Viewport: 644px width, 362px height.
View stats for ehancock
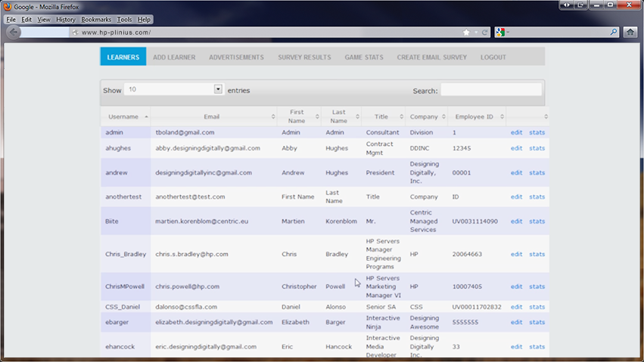click(x=537, y=346)
